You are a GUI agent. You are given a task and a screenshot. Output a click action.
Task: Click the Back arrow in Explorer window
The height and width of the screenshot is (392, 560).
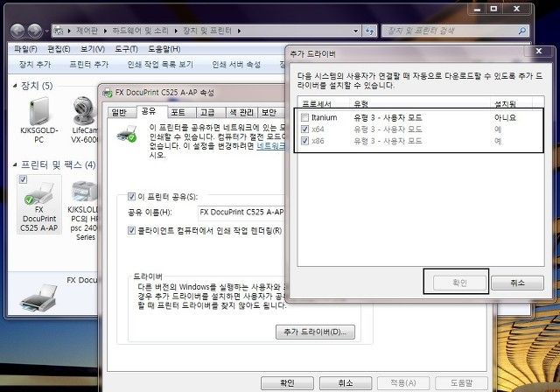click(17, 31)
